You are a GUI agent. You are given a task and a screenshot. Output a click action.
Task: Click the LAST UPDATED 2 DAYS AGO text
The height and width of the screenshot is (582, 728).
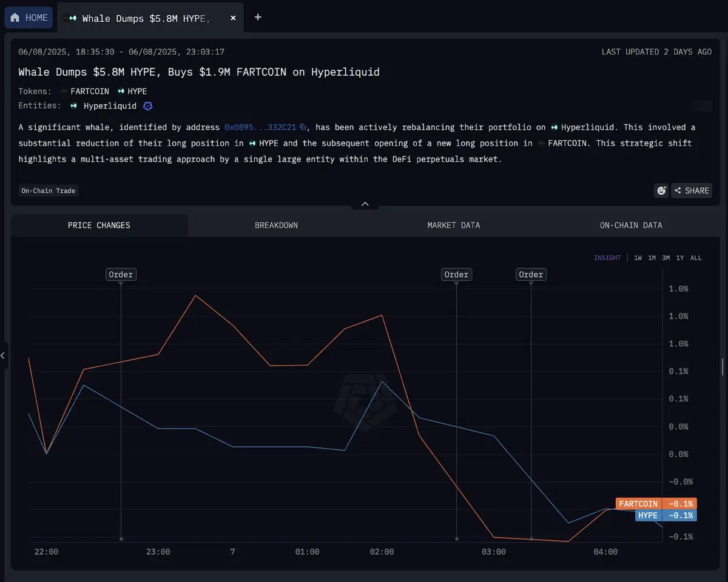(x=656, y=52)
